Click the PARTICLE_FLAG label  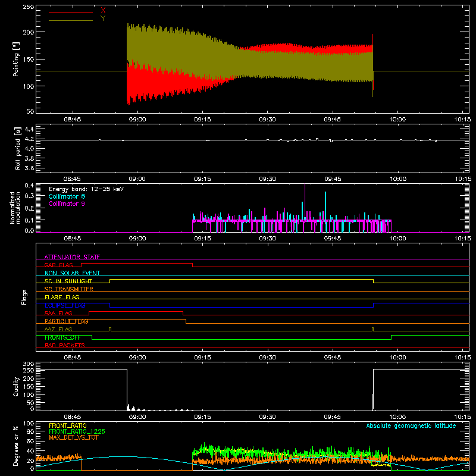click(67, 321)
